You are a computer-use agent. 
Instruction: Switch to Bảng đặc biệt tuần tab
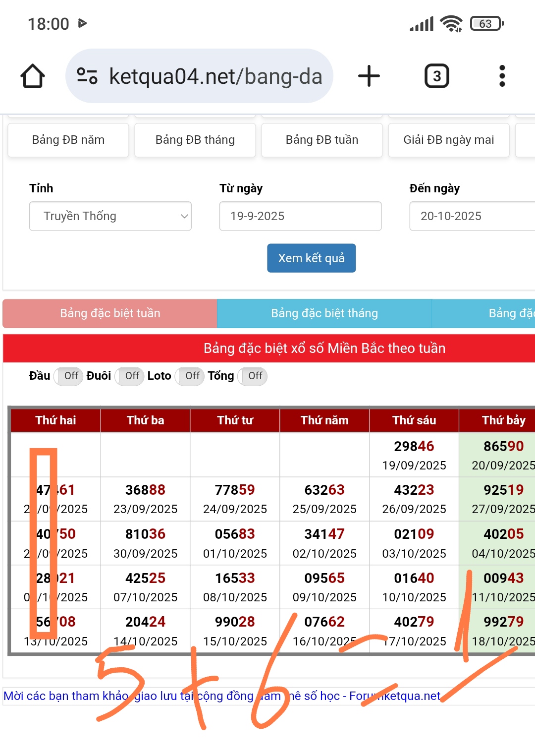coord(110,313)
